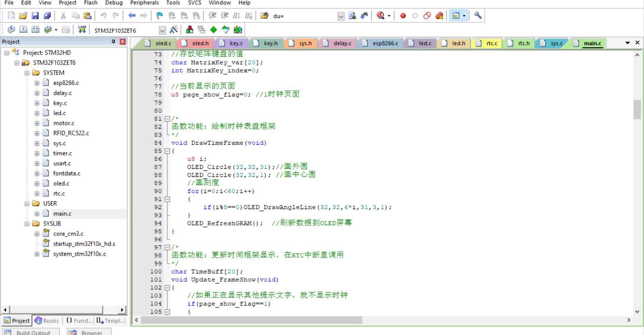
Task: Open the Peripherals menu
Action: (145, 3)
